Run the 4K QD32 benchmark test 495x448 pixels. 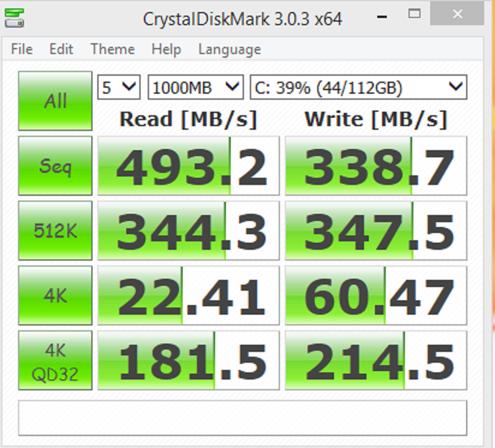(x=55, y=360)
